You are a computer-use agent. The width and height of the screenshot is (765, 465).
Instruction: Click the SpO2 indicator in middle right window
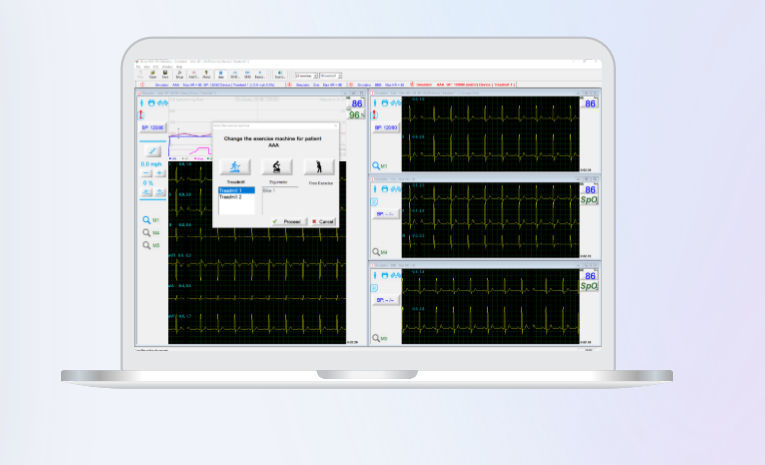[590, 201]
